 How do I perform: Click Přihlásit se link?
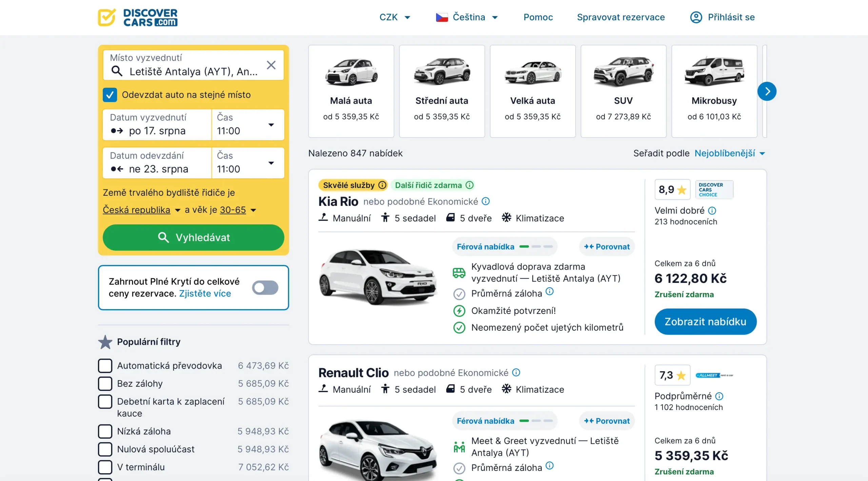pos(731,17)
